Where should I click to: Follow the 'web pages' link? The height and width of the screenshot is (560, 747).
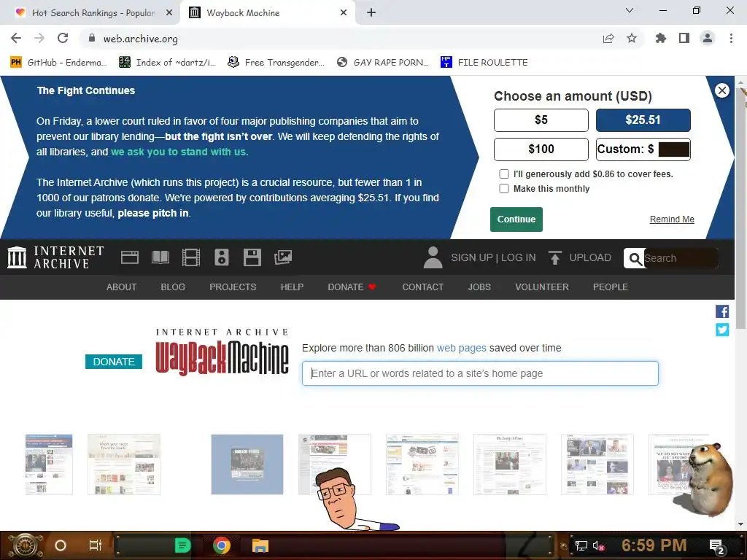tap(462, 348)
